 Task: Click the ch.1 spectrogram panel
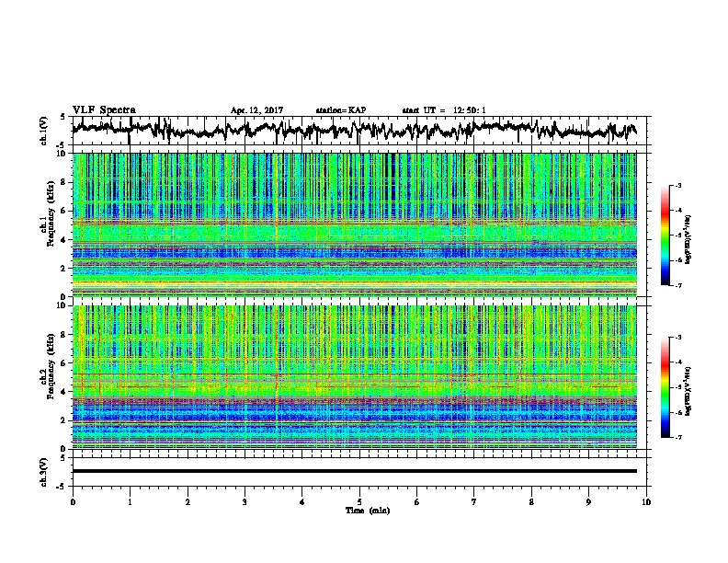tap(354, 224)
